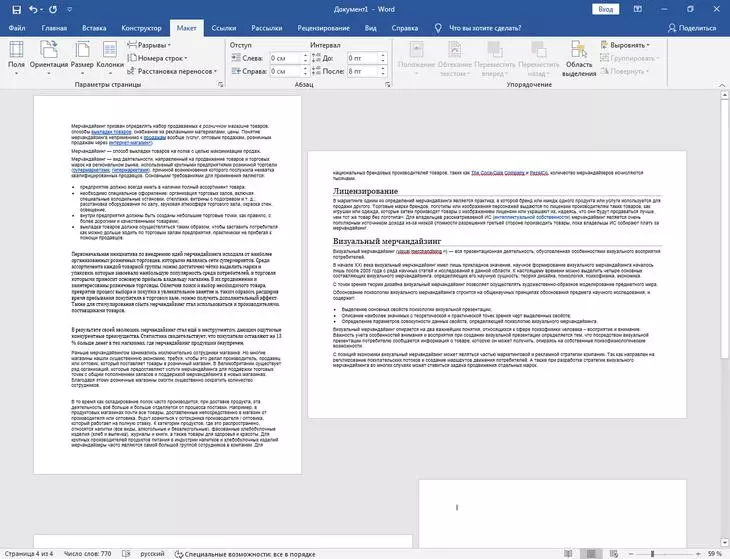Open the Поля margins tool
The height and width of the screenshot is (559, 730).
[x=16, y=58]
